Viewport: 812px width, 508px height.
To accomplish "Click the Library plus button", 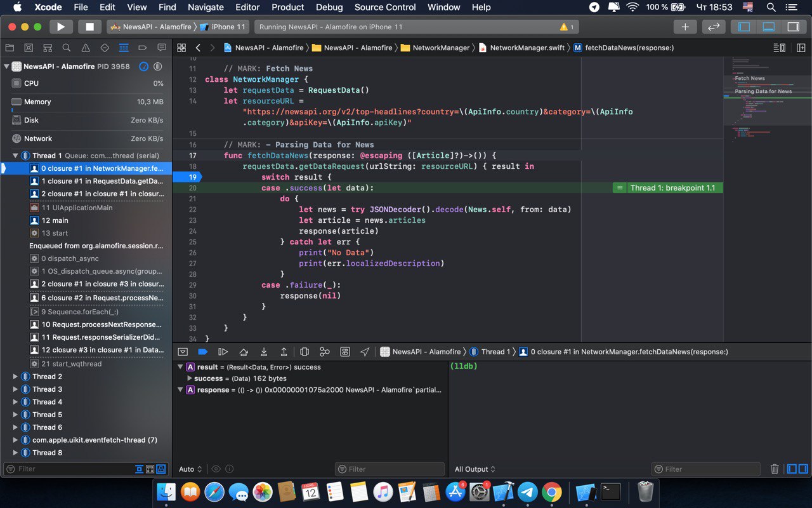I will tap(685, 27).
